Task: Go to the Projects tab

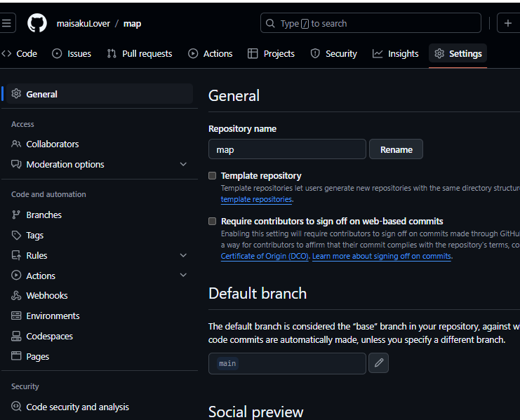Action: coord(272,54)
